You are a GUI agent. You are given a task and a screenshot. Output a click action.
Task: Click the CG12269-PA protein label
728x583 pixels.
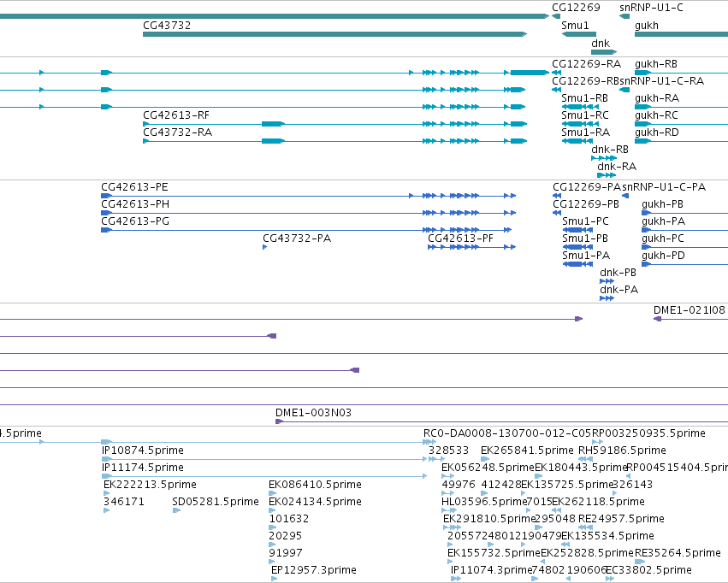(586, 187)
